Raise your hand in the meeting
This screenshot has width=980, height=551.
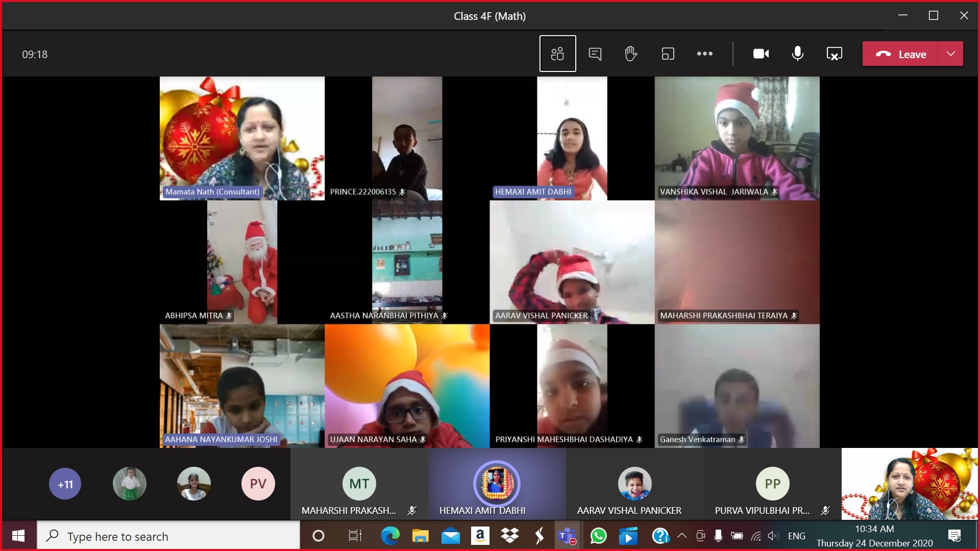[631, 54]
